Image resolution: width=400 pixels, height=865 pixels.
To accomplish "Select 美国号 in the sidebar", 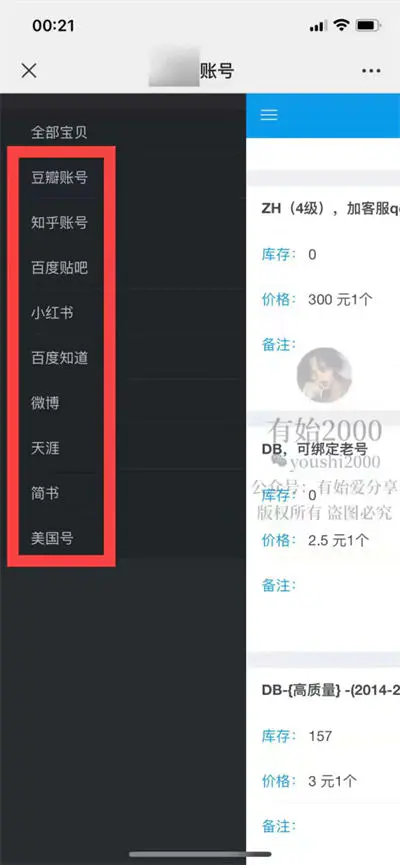I will [x=52, y=538].
